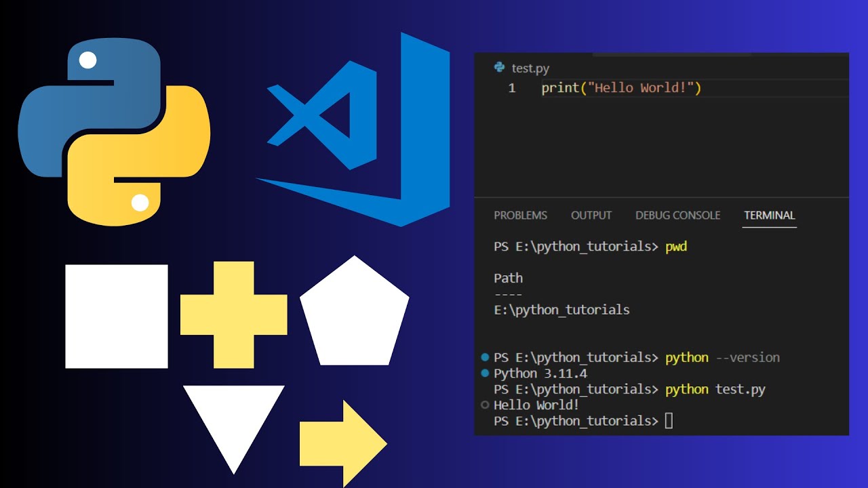This screenshot has width=868, height=488.
Task: Click the E:\python_tutorials output line
Action: click(x=561, y=310)
